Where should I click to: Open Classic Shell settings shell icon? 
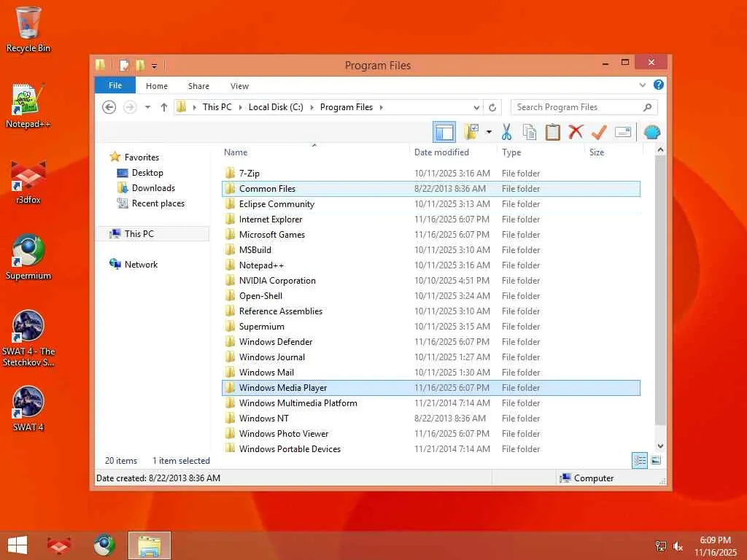pyautogui.click(x=651, y=132)
